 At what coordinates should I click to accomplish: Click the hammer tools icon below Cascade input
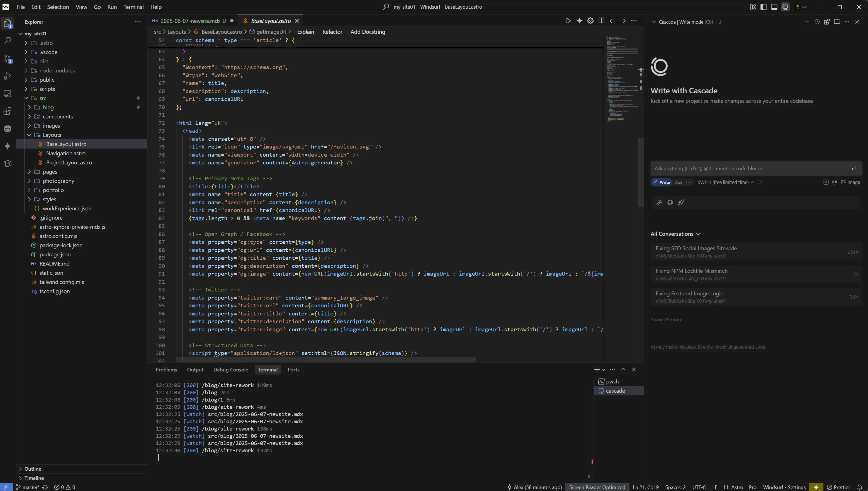pyautogui.click(x=659, y=202)
